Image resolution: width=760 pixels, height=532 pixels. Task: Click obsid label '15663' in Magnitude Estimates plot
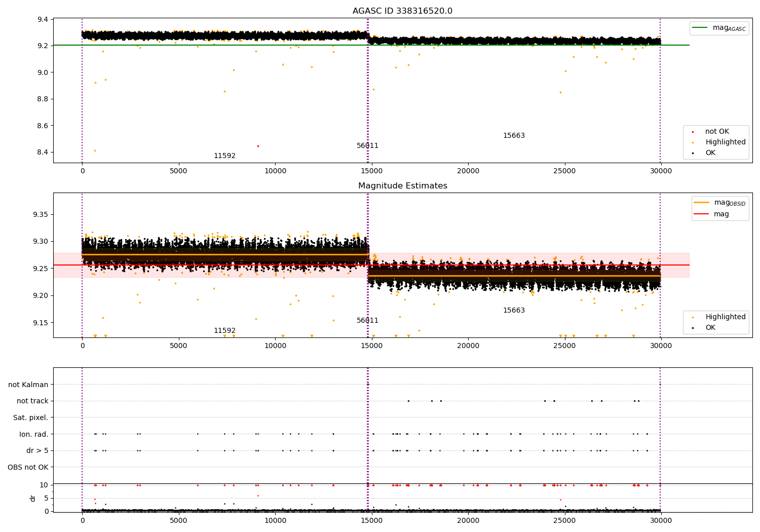tap(514, 311)
